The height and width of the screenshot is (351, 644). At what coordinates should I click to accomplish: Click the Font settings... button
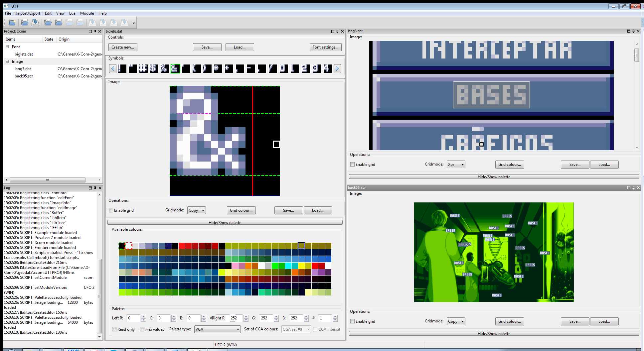point(325,47)
